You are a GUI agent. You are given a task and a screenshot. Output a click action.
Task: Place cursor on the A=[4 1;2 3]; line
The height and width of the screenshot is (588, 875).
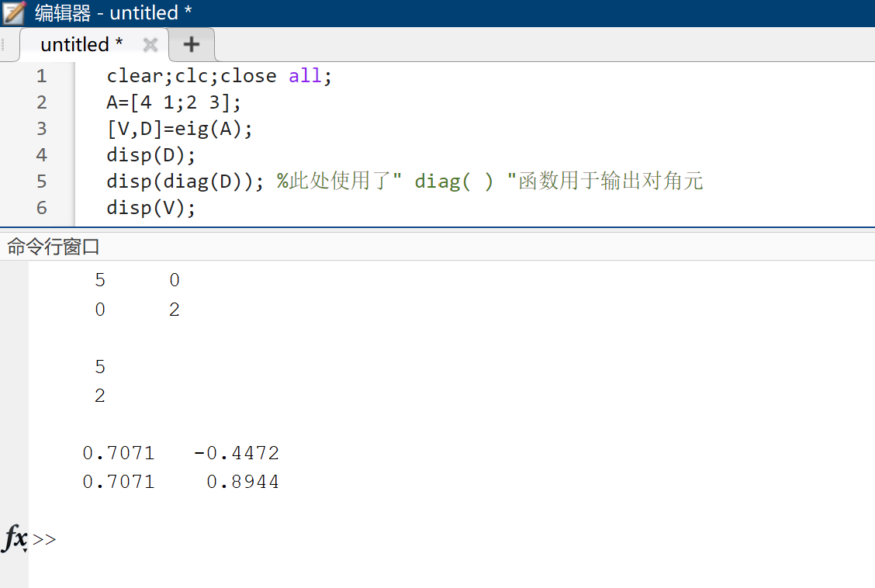click(174, 102)
